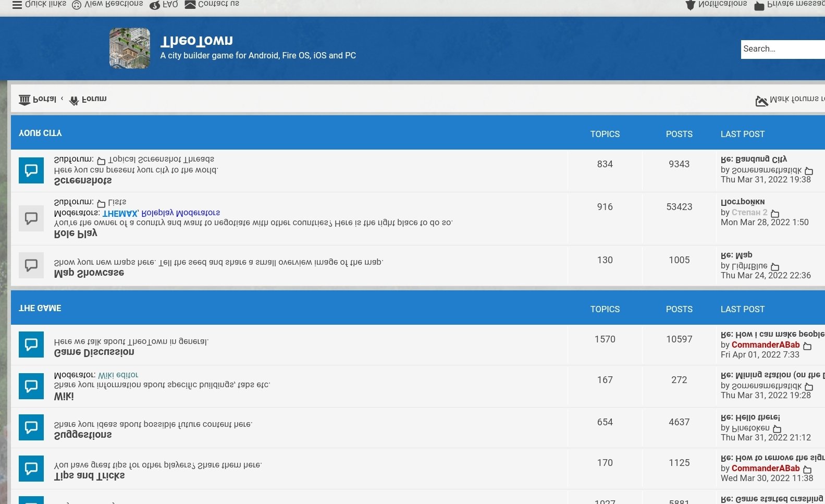This screenshot has height=504, width=825.
Task: Open the Quick links hamburger menu icon
Action: 17,4
